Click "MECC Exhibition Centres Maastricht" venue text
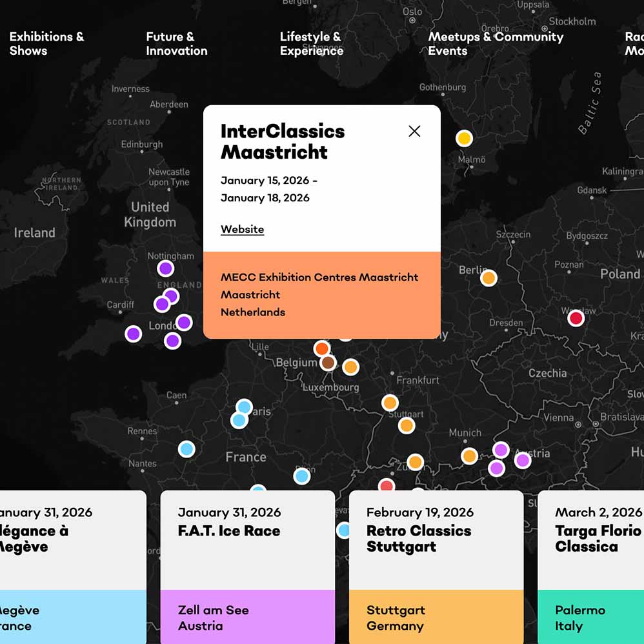The image size is (644, 644). coord(319,277)
